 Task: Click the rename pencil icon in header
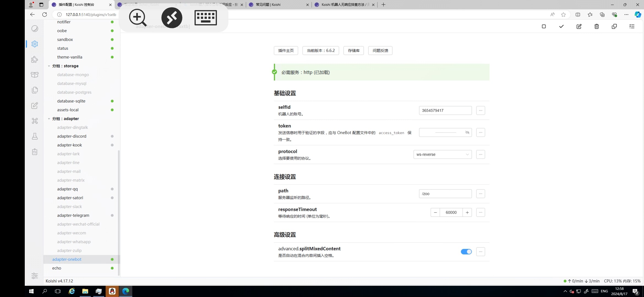pos(579,26)
